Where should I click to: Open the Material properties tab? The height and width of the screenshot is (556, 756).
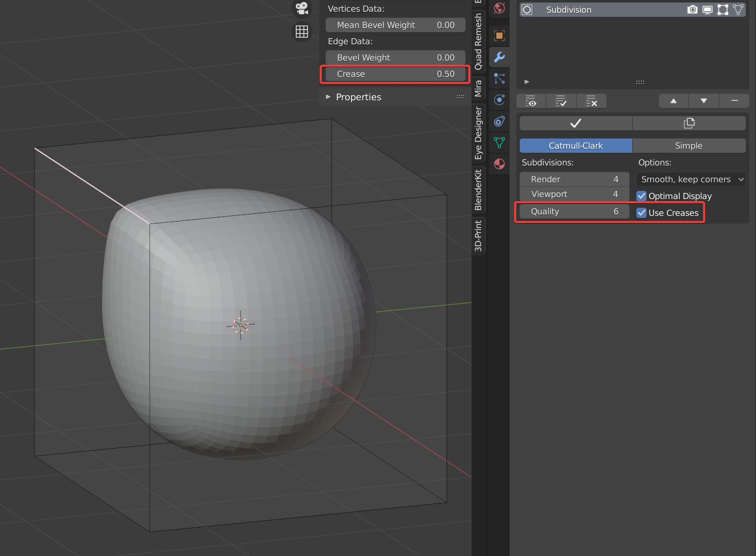[499, 164]
